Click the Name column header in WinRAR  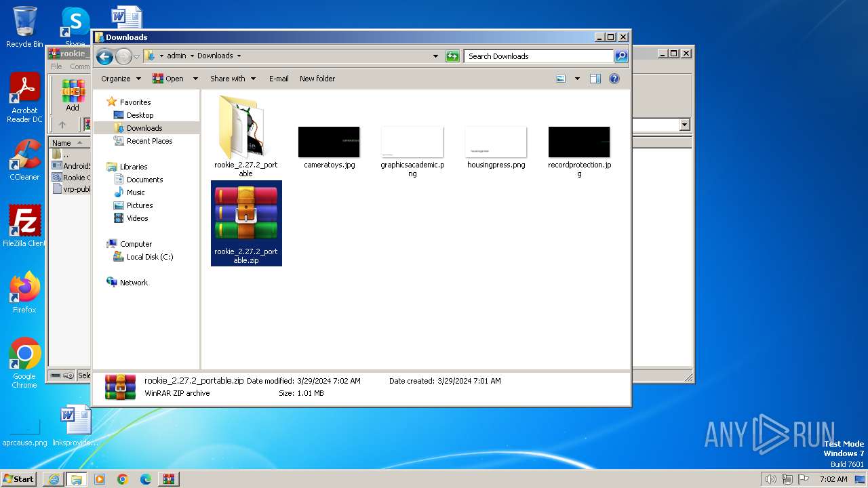(x=70, y=143)
